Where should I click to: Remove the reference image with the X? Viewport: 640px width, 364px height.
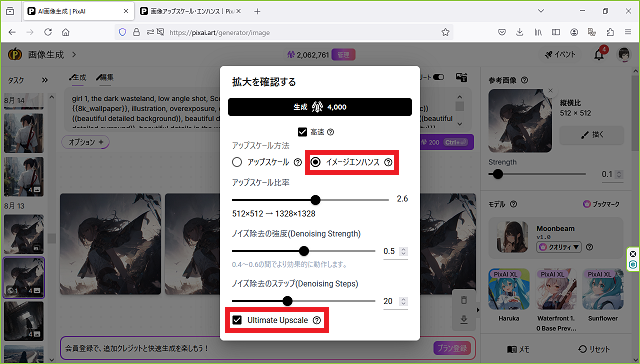tap(550, 91)
